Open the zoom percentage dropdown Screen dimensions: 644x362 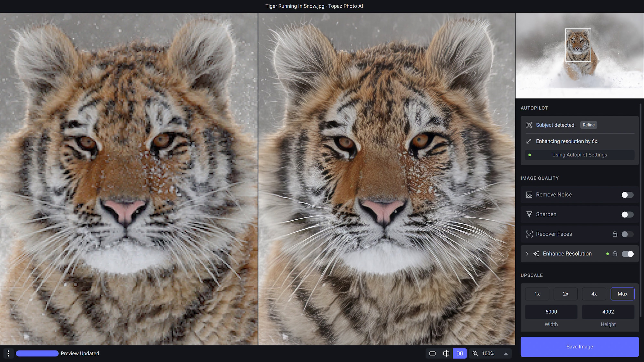506,353
